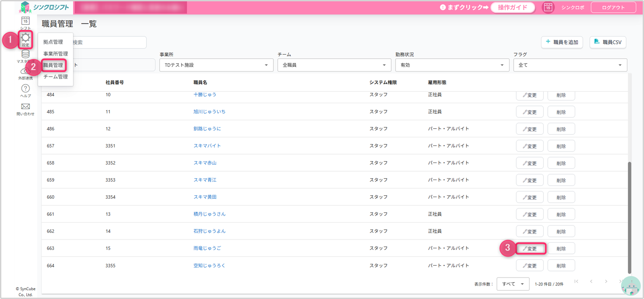Click 削除 for 十勝じゅう
644x299 pixels.
[561, 95]
